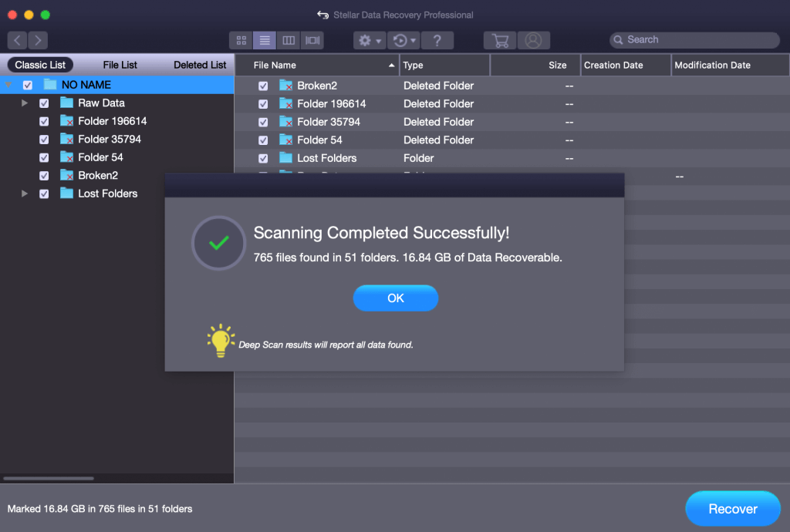Open the gear settings dropdown

tap(370, 40)
